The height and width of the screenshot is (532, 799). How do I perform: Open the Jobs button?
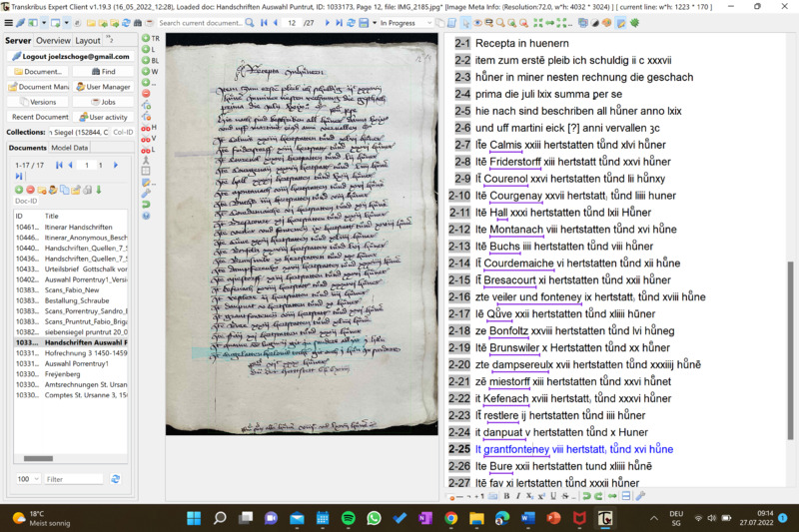coord(103,102)
